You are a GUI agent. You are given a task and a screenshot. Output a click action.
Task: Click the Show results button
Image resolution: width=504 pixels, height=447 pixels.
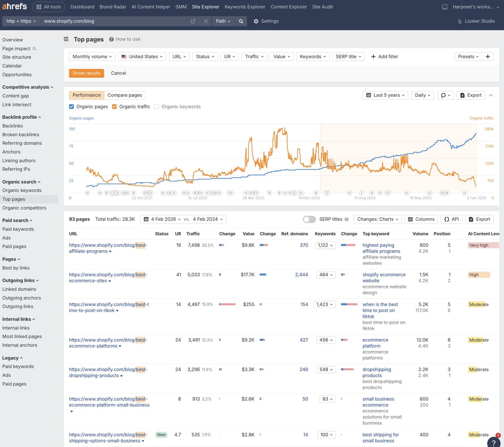(x=87, y=73)
